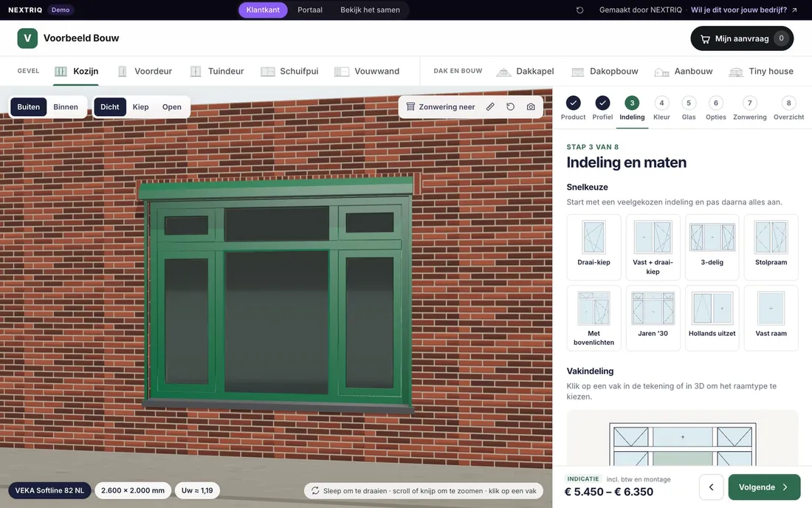Go to step 7 Zonwering
The width and height of the screenshot is (812, 508).
pyautogui.click(x=749, y=109)
